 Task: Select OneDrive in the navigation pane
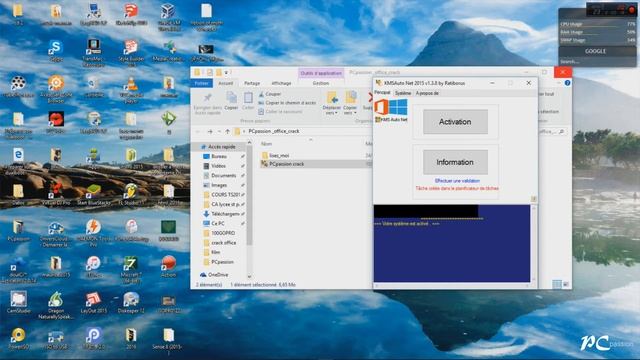(218, 275)
